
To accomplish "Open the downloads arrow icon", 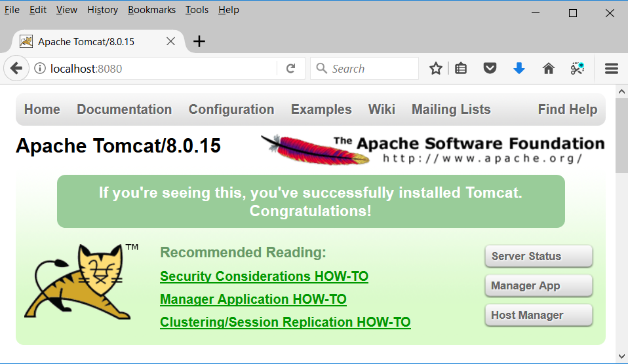I will pyautogui.click(x=519, y=68).
